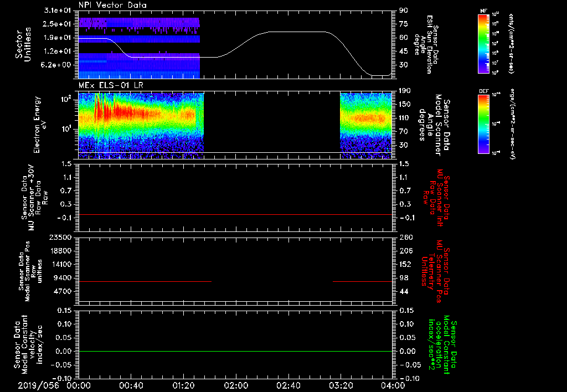Image resolution: width=567 pixels, height=392 pixels.
Task: Click the 6.2e+00 sector tick label
Action: 57,65
